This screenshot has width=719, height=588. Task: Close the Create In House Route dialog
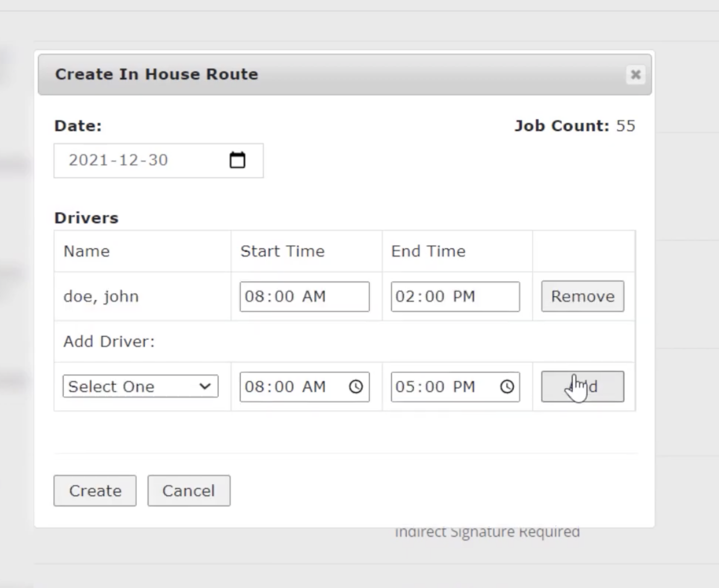point(635,75)
